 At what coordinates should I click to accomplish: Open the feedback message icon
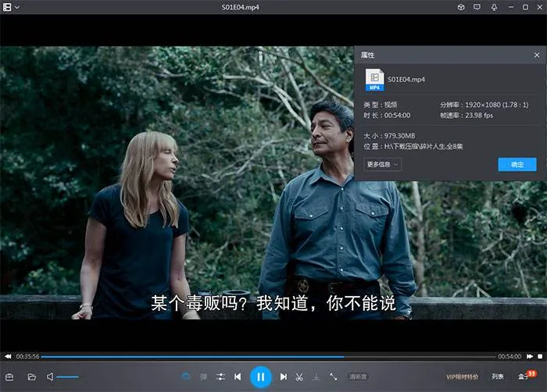click(x=477, y=7)
